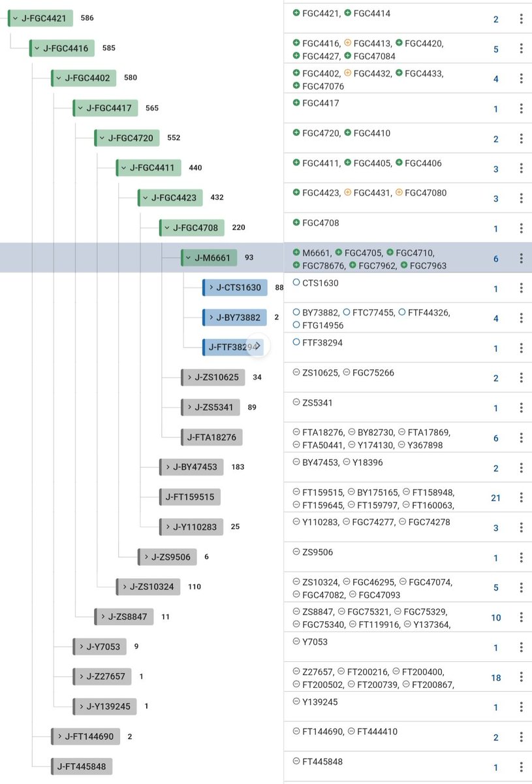The width and height of the screenshot is (532, 784).
Task: Open the options menu for the ZS5341 row
Action: tap(521, 408)
